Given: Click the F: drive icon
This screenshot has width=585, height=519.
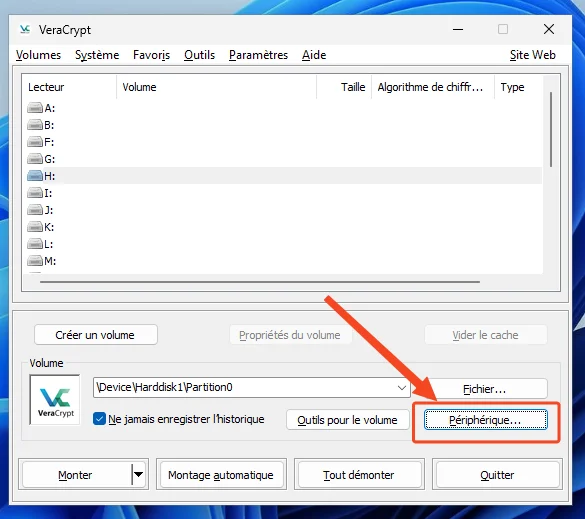Looking at the screenshot, I should pos(35,142).
